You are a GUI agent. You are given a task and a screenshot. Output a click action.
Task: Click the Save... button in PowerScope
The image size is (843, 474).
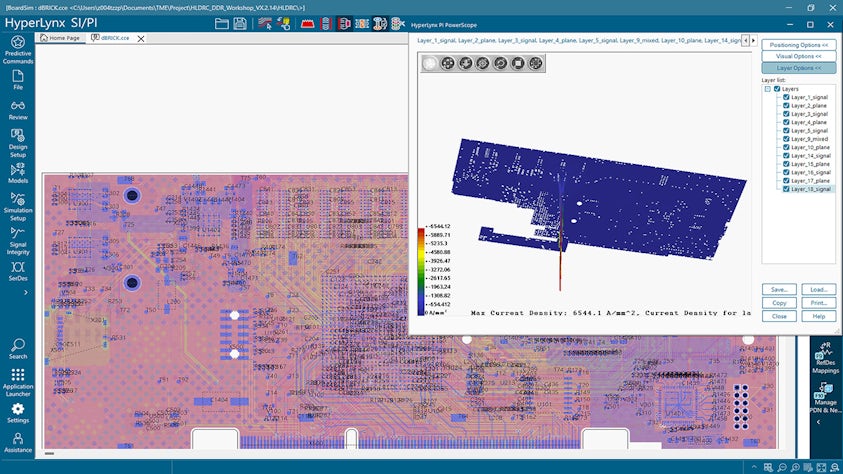(x=779, y=289)
